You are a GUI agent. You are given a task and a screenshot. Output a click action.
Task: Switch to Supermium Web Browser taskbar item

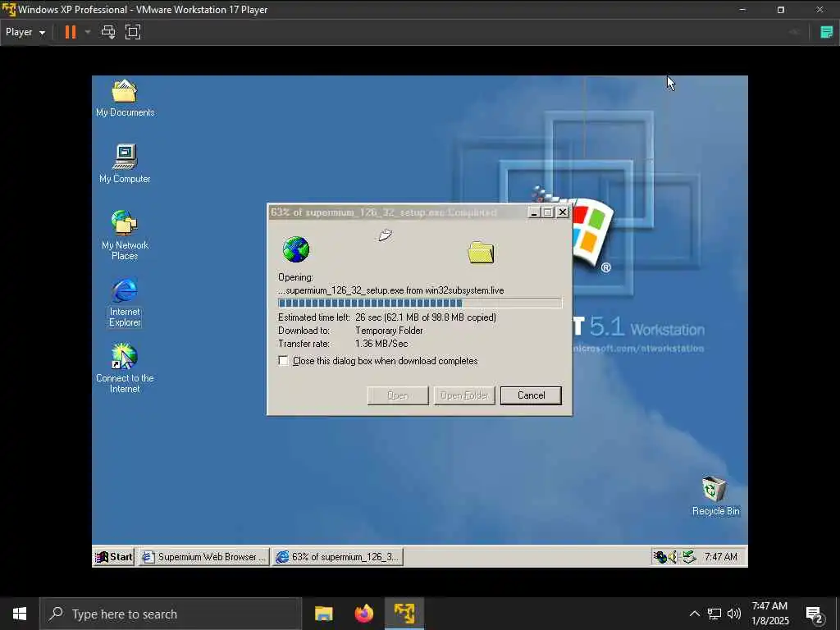pos(204,557)
